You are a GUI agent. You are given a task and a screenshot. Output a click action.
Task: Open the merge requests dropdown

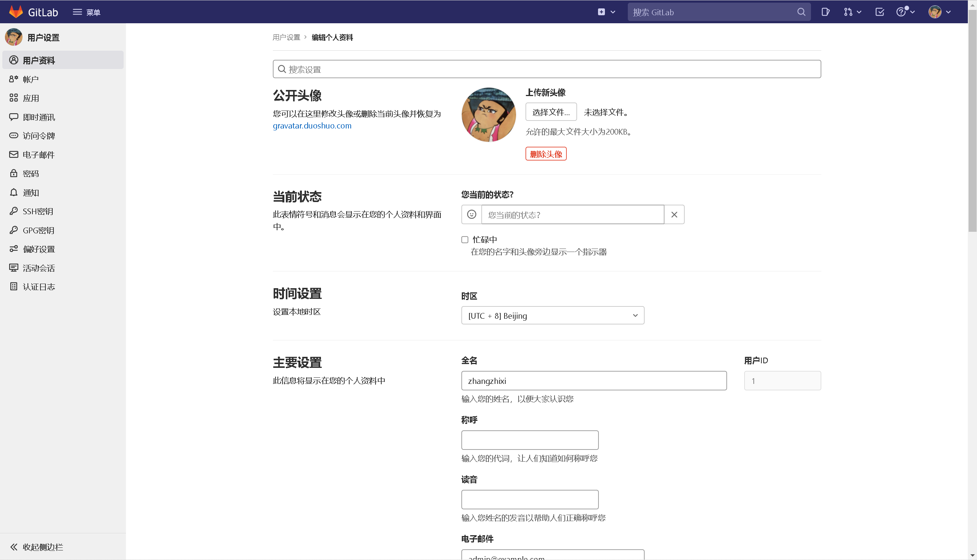pos(852,12)
